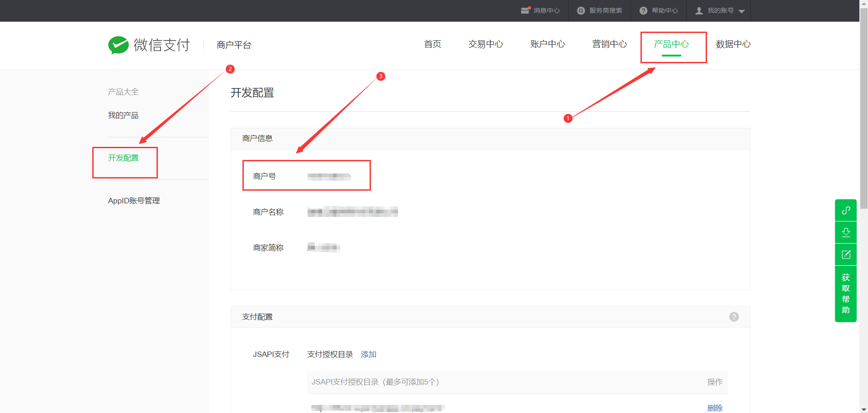The width and height of the screenshot is (868, 413).
Task: Open AppID账号管理 in the sidebar
Action: pos(134,201)
